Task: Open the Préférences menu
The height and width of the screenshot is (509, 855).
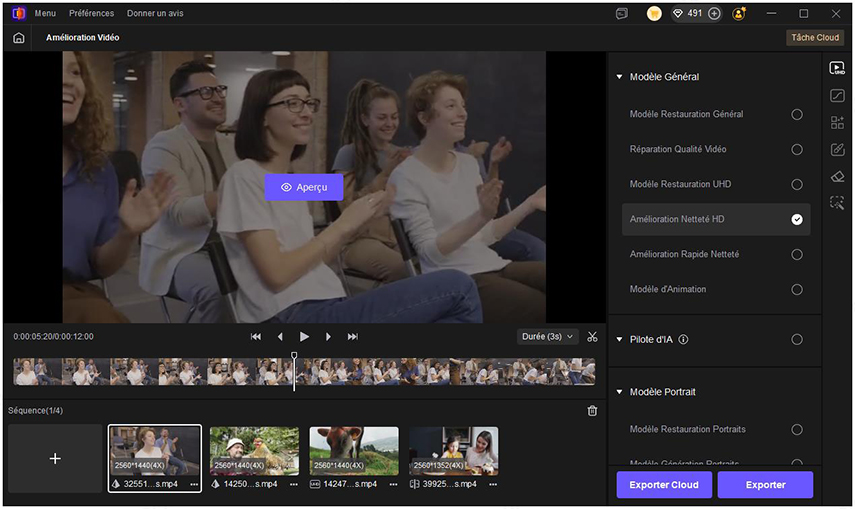Action: (91, 14)
